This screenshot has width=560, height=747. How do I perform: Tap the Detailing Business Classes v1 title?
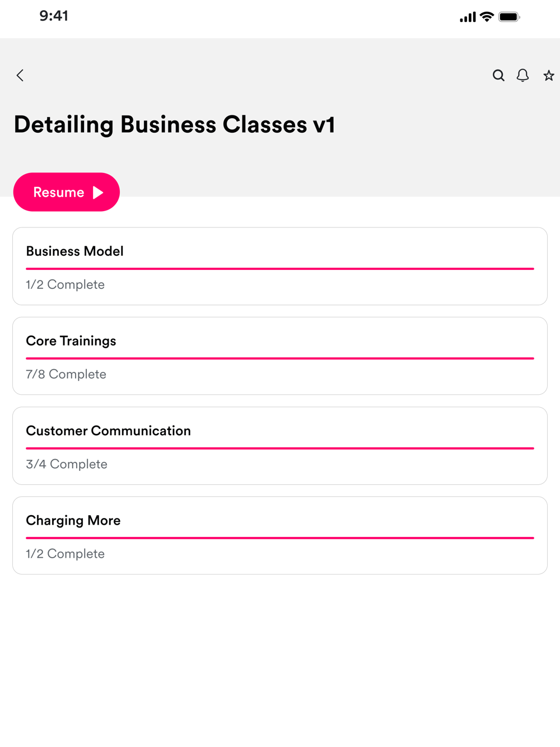click(x=175, y=124)
